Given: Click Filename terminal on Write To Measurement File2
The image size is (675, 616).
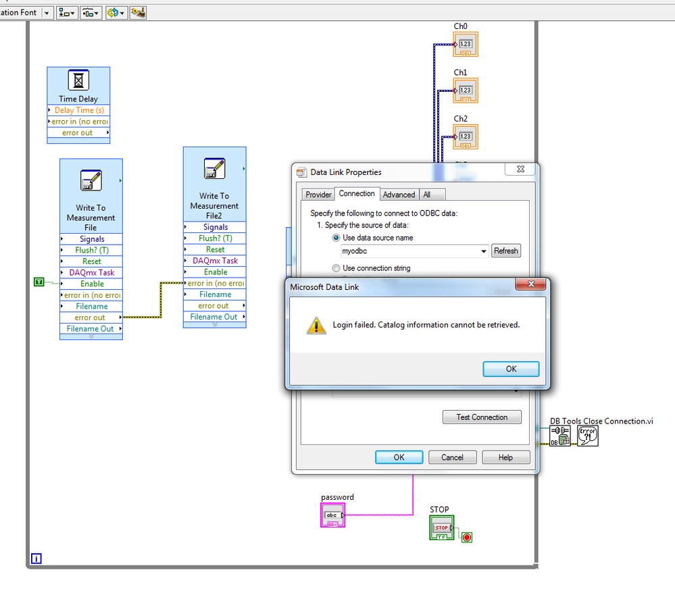Looking at the screenshot, I should coord(215,294).
